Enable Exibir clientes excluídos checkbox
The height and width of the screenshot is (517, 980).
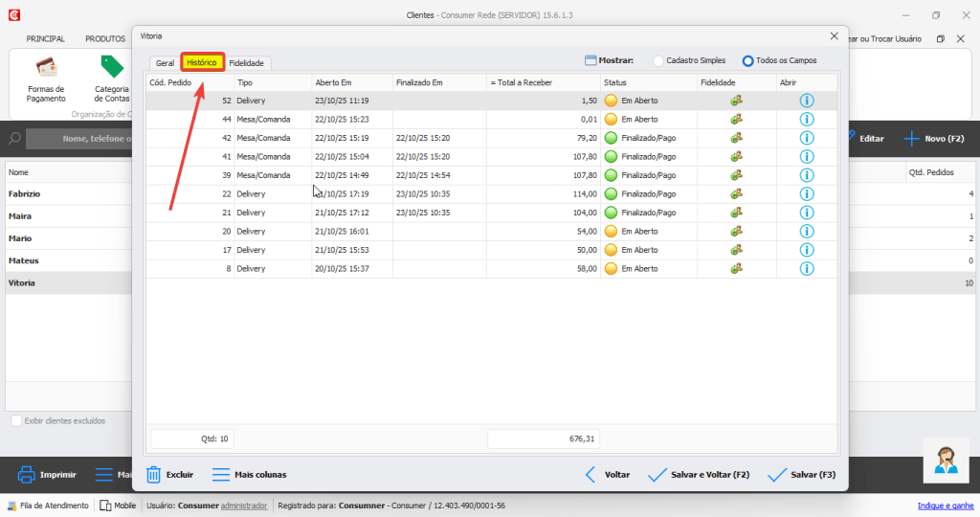16,421
